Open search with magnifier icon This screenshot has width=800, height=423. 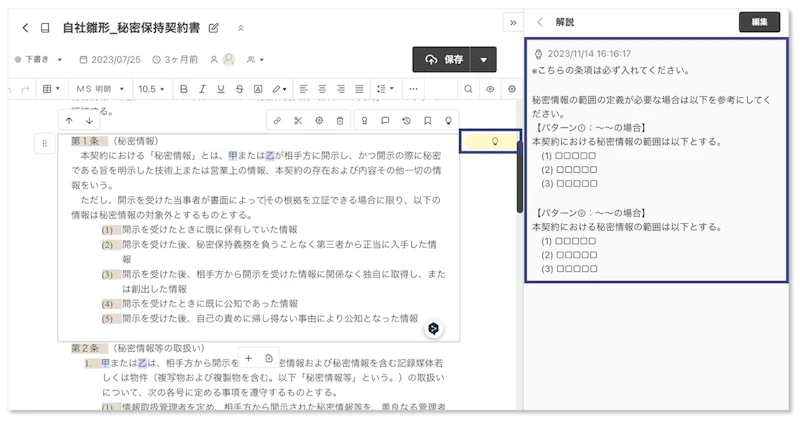468,89
